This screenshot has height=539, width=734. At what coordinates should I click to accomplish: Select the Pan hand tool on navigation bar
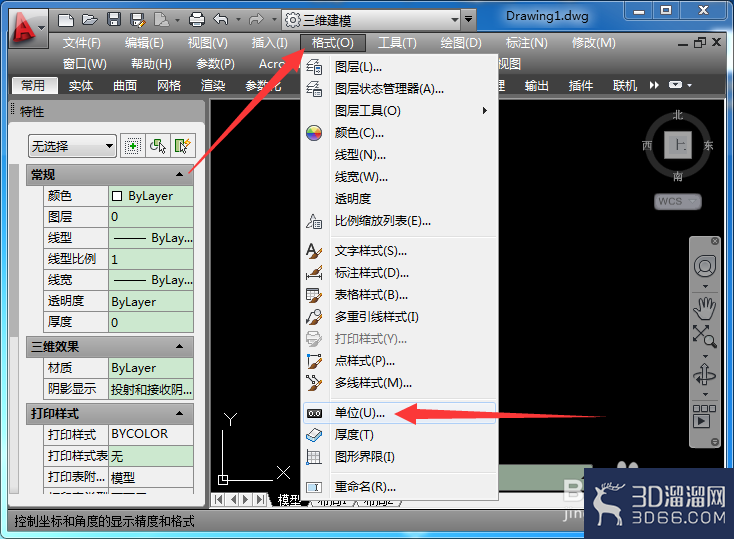(705, 308)
